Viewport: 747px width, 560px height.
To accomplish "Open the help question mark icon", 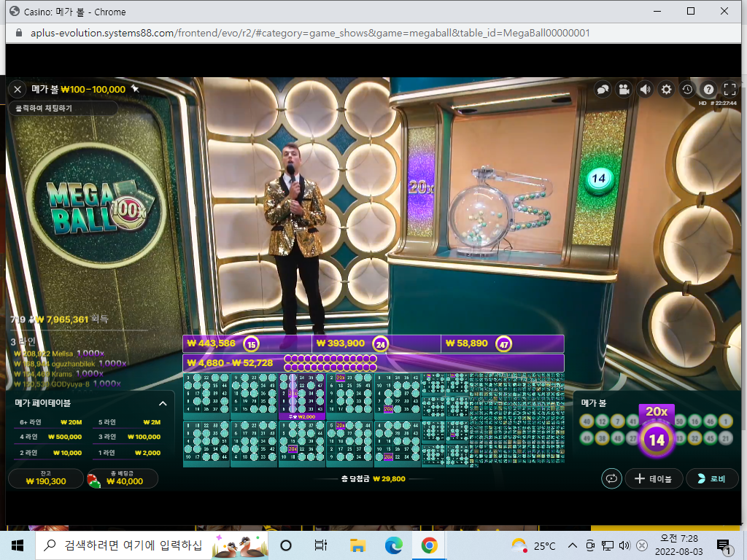I will 709,90.
